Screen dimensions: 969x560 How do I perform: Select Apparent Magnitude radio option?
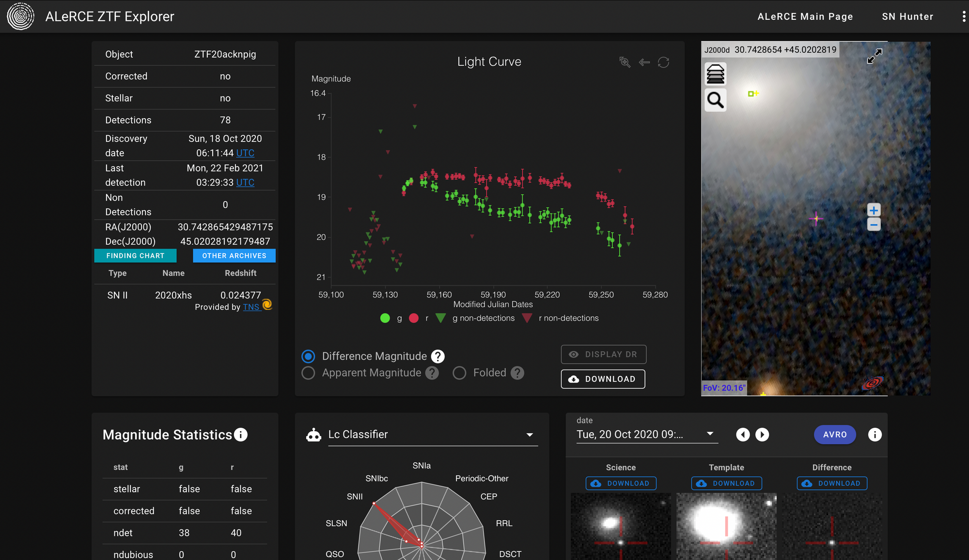[308, 373]
